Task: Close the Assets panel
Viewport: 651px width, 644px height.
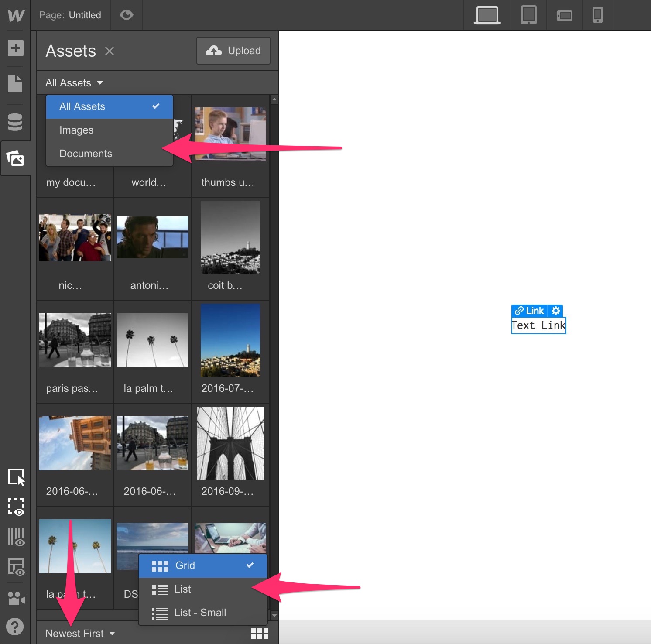Action: coord(110,51)
